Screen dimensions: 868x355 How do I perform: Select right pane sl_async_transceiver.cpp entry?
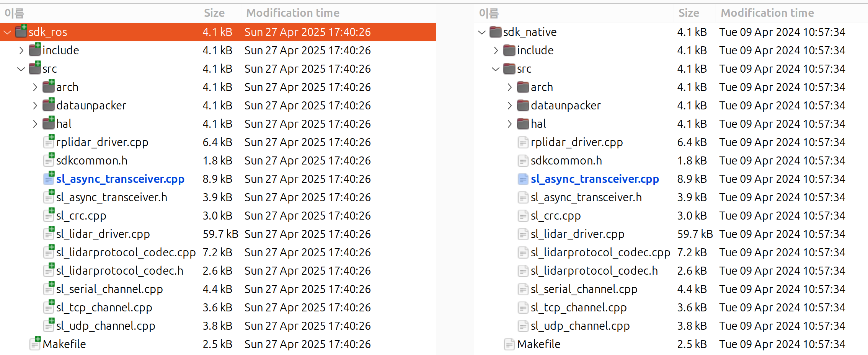click(595, 179)
